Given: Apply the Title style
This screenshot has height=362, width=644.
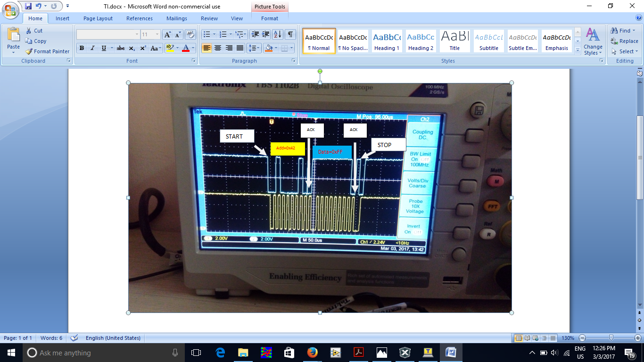Looking at the screenshot, I should [x=454, y=41].
